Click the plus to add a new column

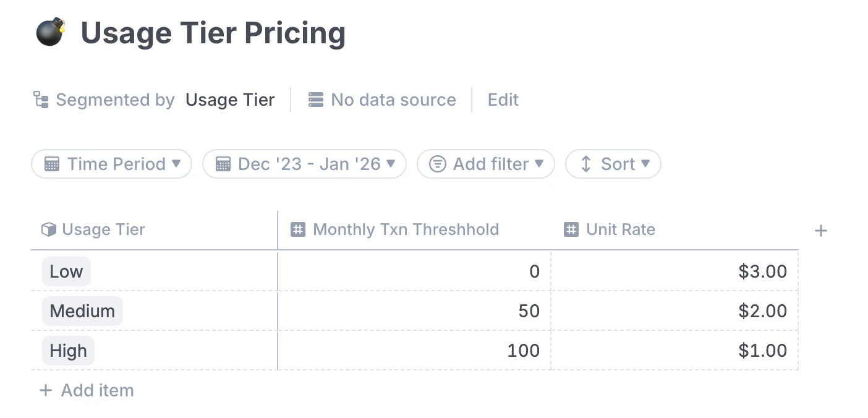click(820, 229)
